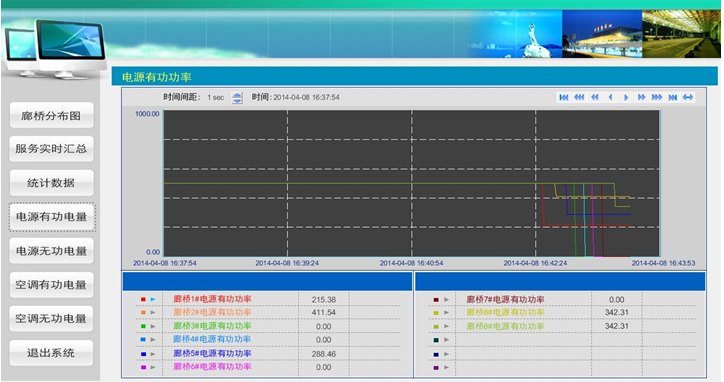Image resolution: width=724 pixels, height=382 pixels.
Task: Toggle the arrow next to 廊桥7#电源有功功率
Action: pyautogui.click(x=446, y=299)
